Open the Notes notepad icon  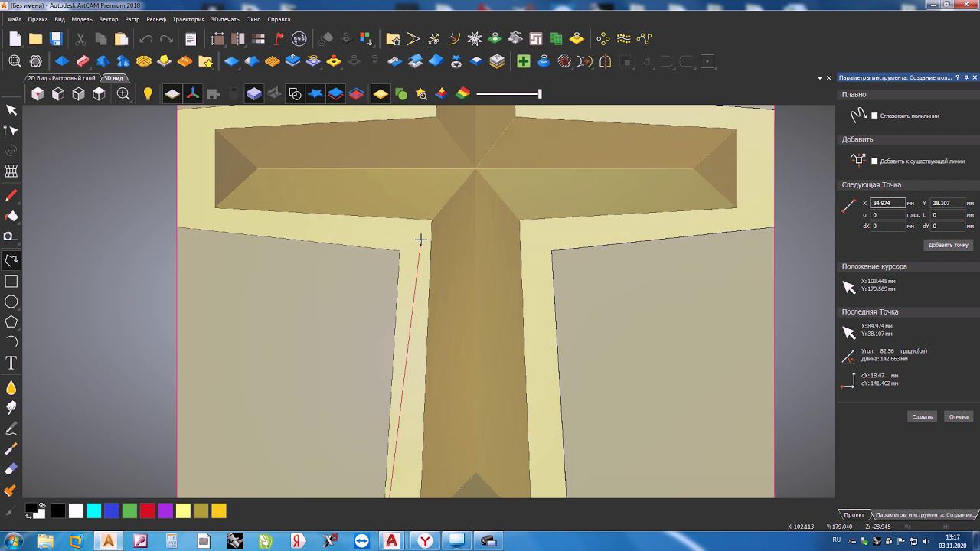click(x=191, y=39)
